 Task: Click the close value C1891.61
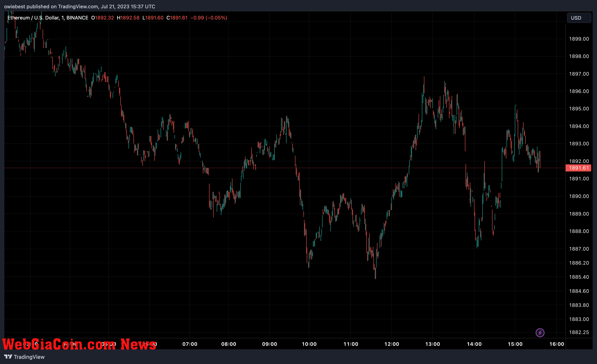coord(177,18)
